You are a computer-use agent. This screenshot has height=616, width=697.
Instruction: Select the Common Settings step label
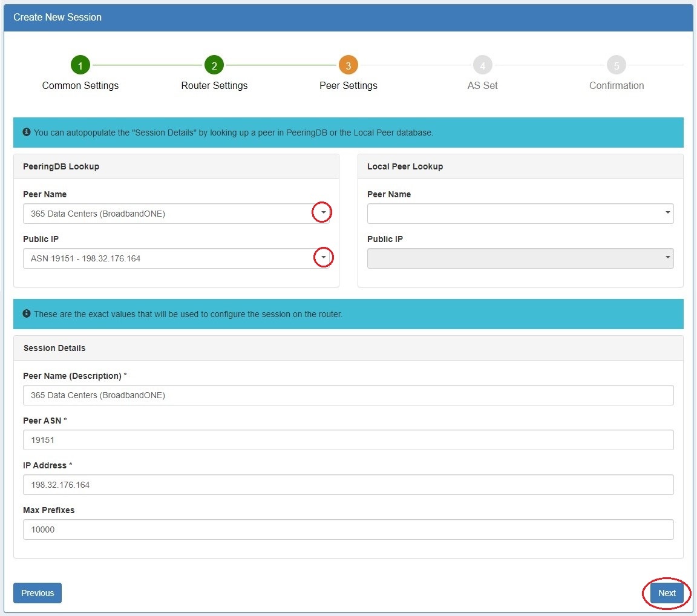tap(80, 86)
